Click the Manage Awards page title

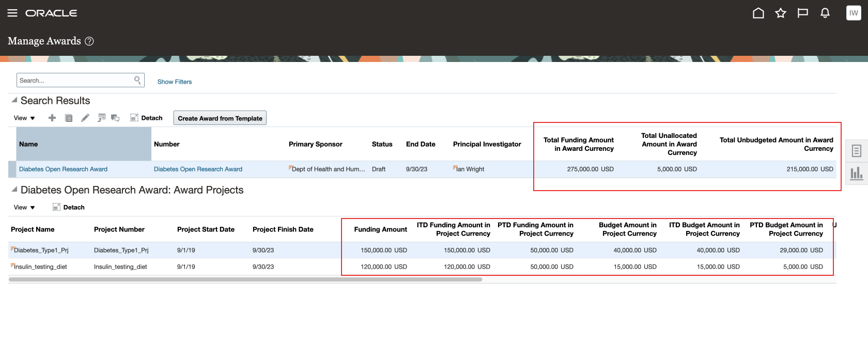click(x=44, y=41)
